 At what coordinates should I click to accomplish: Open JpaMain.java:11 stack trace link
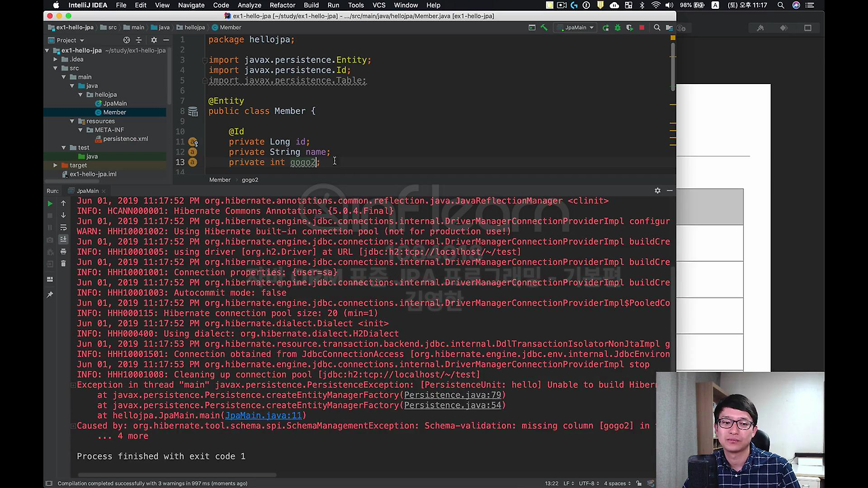[x=263, y=415]
